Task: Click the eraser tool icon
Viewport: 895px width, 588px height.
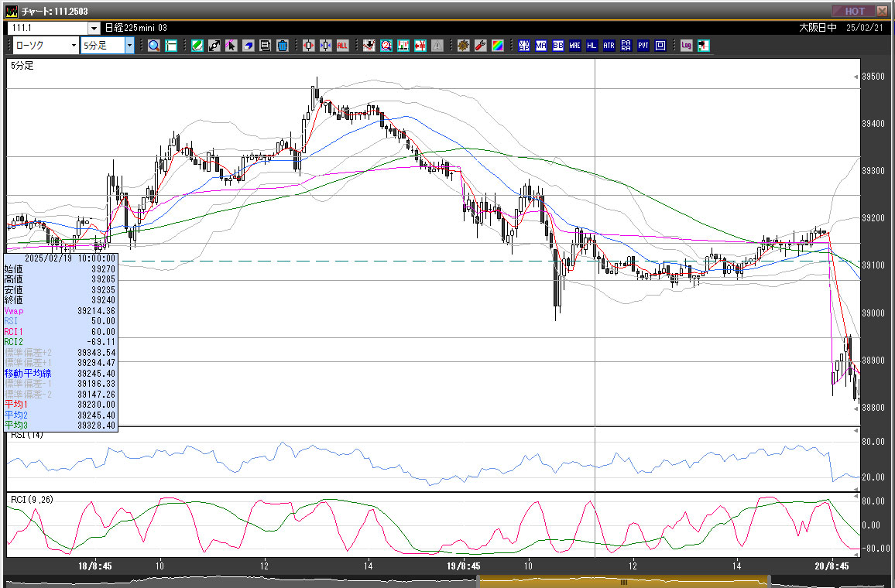Action: point(249,46)
